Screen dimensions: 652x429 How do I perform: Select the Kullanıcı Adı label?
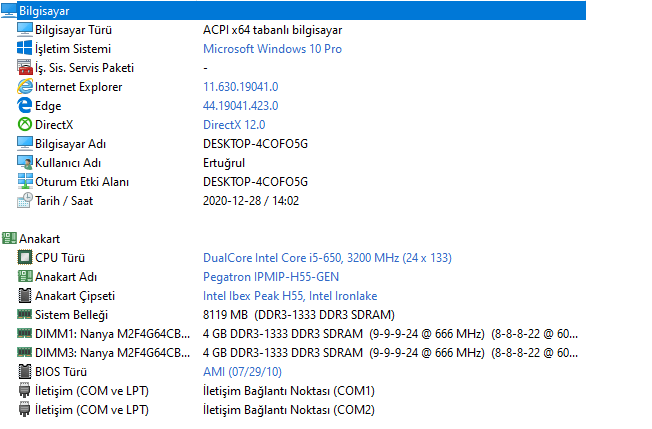point(68,163)
